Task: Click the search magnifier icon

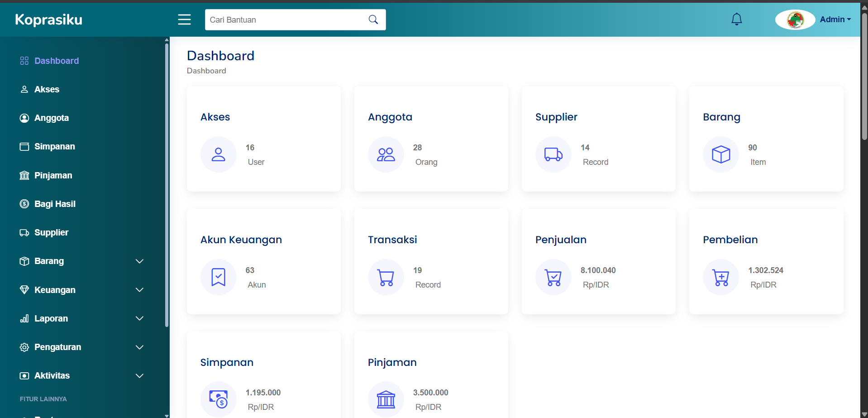Action: click(x=373, y=19)
